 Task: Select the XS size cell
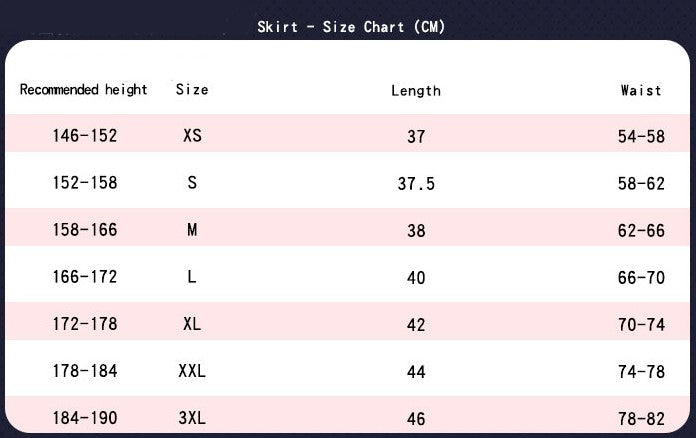pyautogui.click(x=192, y=135)
